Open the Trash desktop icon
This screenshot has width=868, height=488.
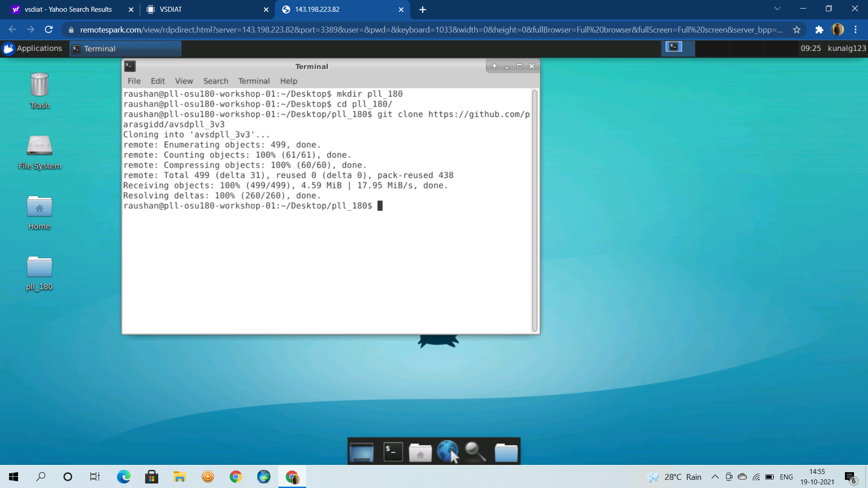39,90
